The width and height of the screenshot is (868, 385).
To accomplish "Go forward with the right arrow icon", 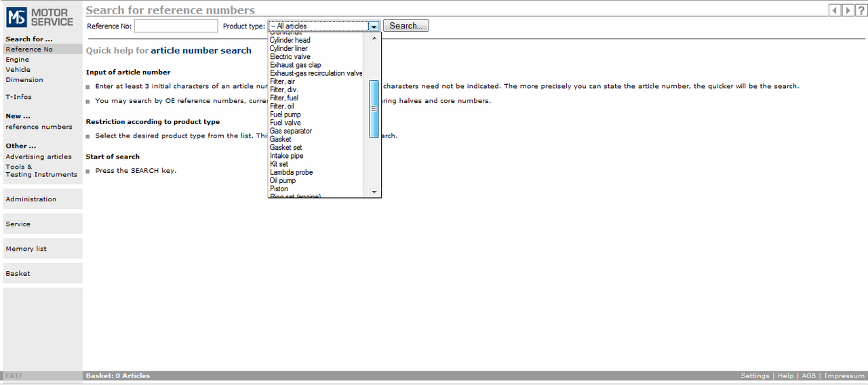I will pyautogui.click(x=848, y=10).
